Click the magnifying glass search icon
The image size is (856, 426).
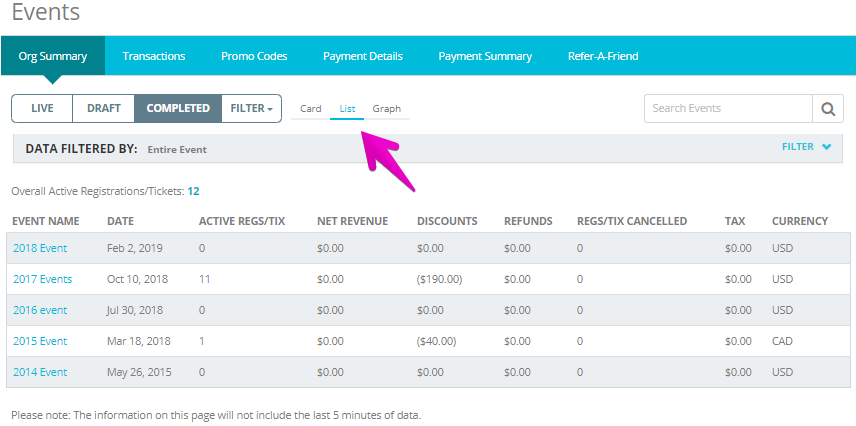828,109
